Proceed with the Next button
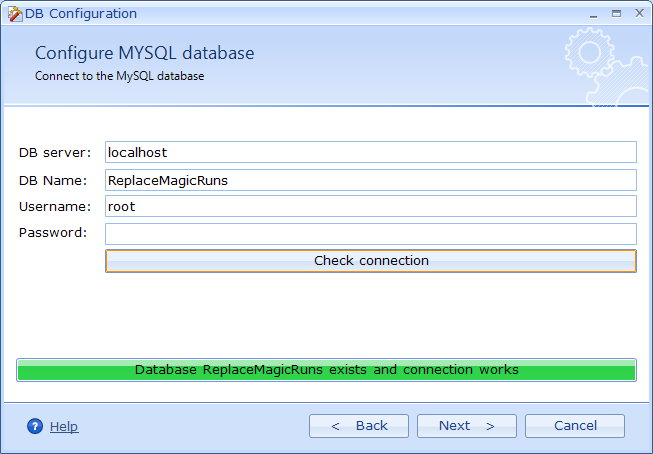 (x=466, y=426)
